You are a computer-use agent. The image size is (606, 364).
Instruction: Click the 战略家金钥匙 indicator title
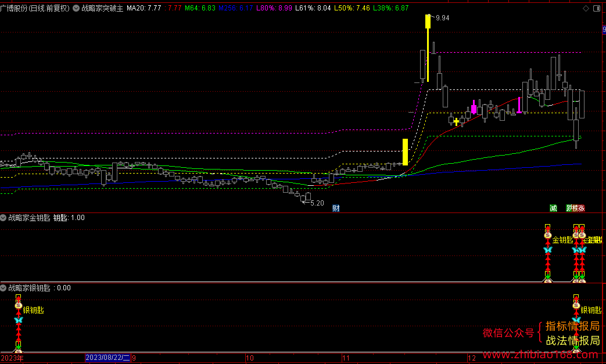30,218
